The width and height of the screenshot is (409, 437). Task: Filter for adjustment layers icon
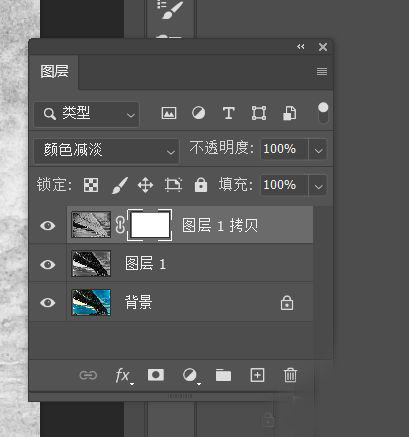(199, 113)
